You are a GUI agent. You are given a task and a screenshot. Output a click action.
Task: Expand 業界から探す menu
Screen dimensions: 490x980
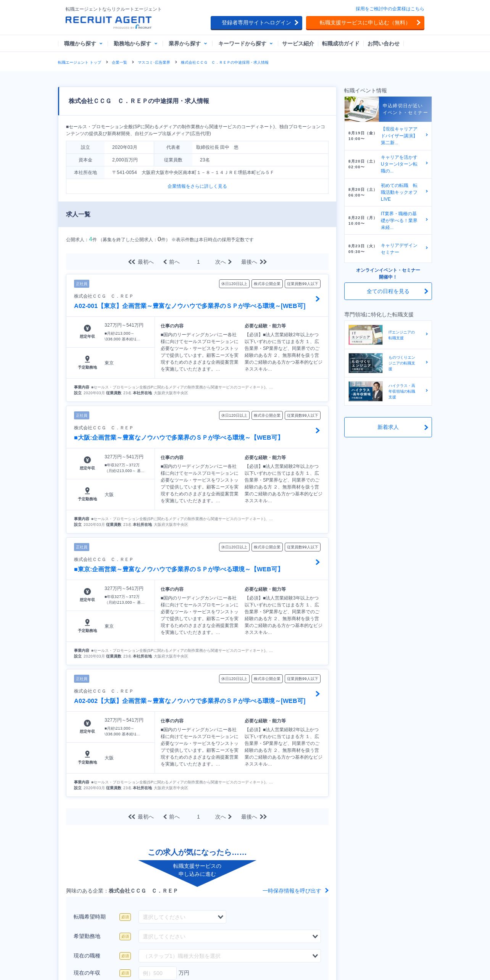tap(188, 44)
